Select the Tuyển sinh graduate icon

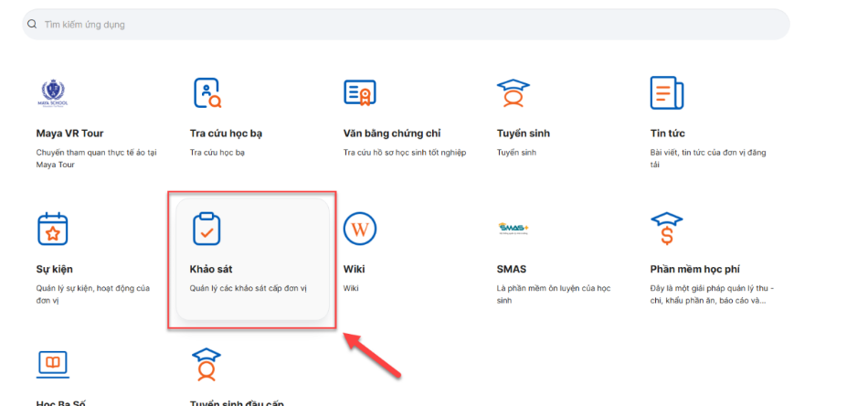click(x=513, y=92)
